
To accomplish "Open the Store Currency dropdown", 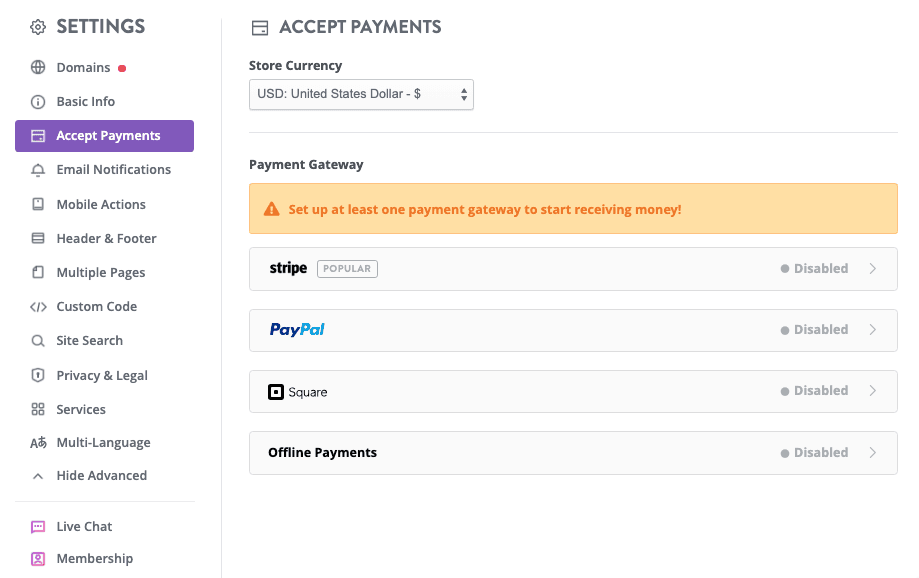I will tap(361, 94).
